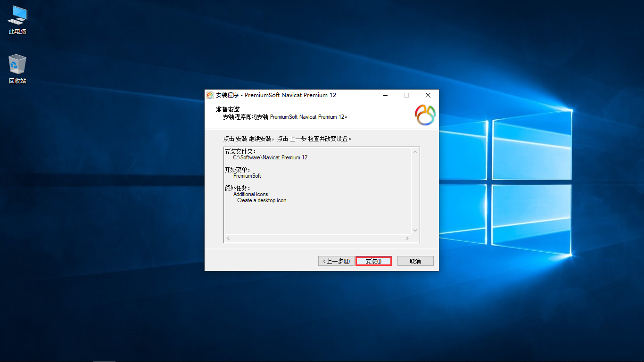The image size is (644, 362).
Task: Click the 'Create a desktop icon' line
Action: (x=262, y=200)
